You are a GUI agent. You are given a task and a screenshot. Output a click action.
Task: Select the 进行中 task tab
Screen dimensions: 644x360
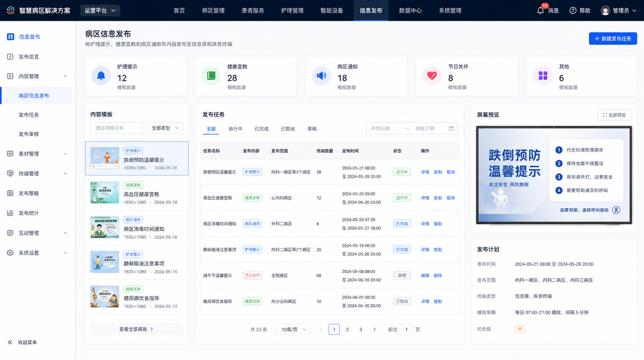236,129
